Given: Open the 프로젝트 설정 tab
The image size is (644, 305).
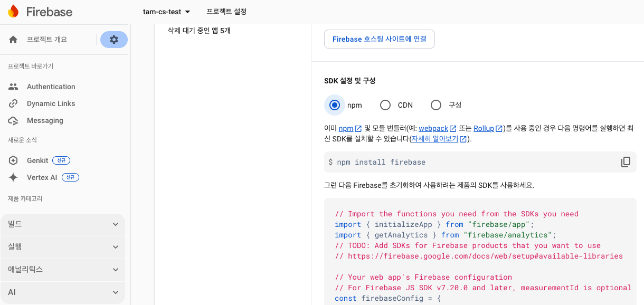Looking at the screenshot, I should pyautogui.click(x=226, y=12).
